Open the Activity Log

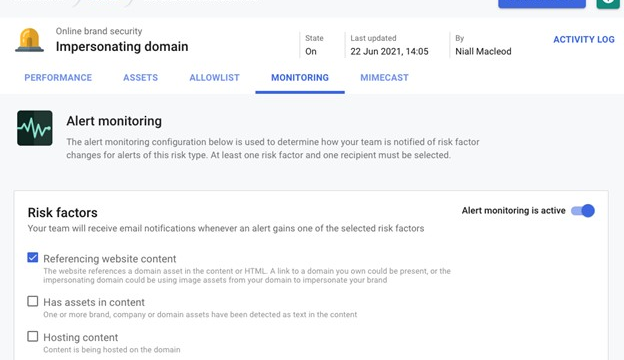click(x=584, y=39)
